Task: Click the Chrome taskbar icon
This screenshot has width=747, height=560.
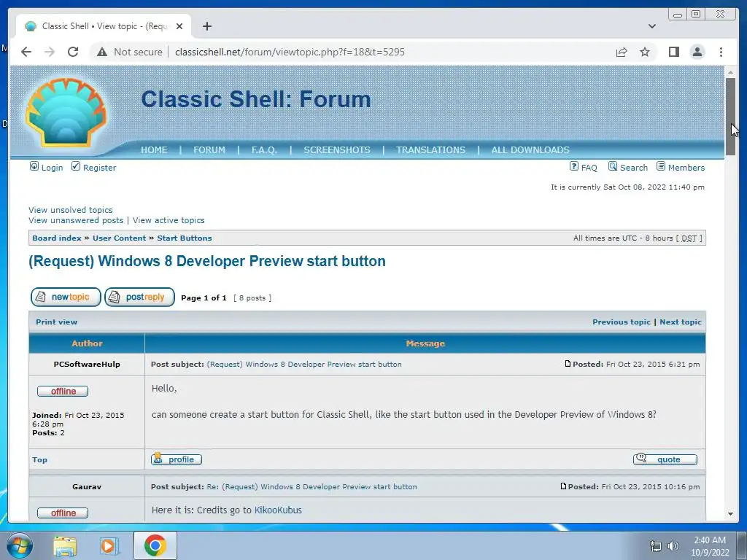Action: [155, 545]
